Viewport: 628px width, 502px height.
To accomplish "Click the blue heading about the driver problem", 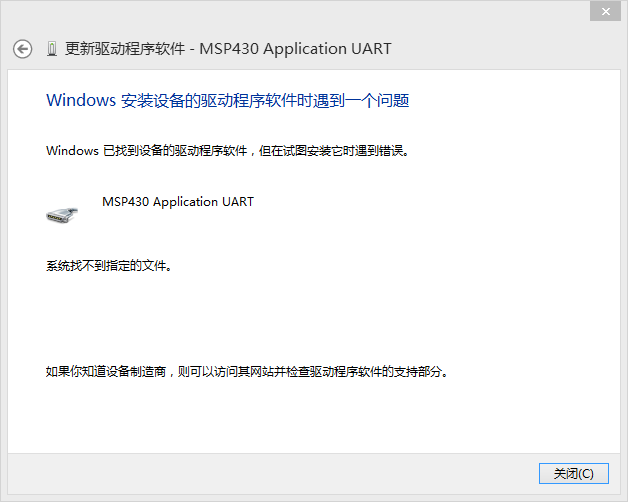I will point(228,100).
